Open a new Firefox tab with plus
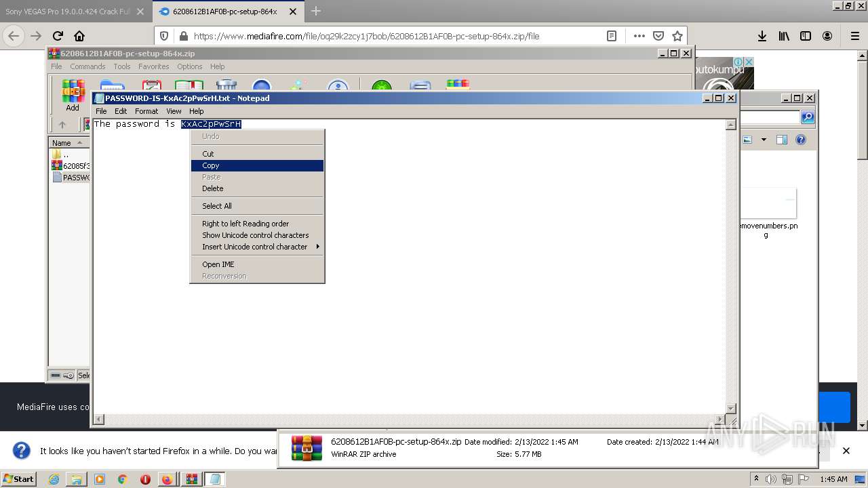Viewport: 868px width, 488px height. tap(315, 12)
